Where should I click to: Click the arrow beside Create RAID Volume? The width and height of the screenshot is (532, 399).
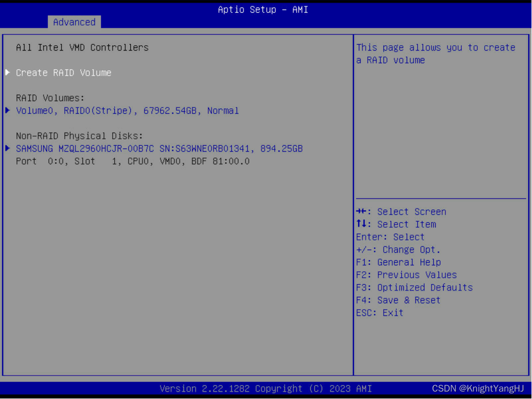pyautogui.click(x=7, y=72)
